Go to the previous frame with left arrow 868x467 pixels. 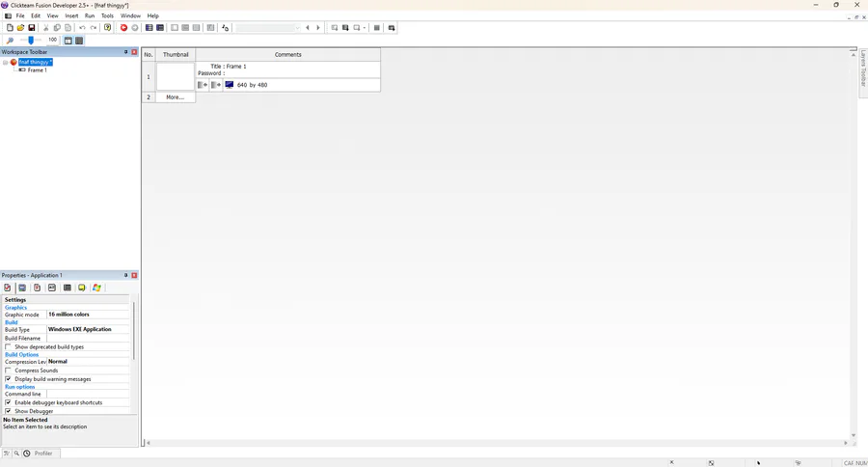[308, 28]
